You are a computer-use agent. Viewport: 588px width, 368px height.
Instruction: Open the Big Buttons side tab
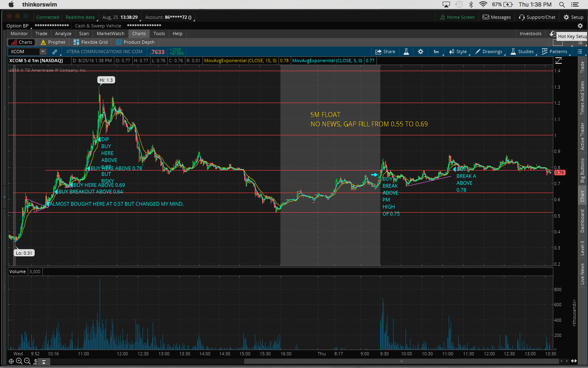coord(583,171)
